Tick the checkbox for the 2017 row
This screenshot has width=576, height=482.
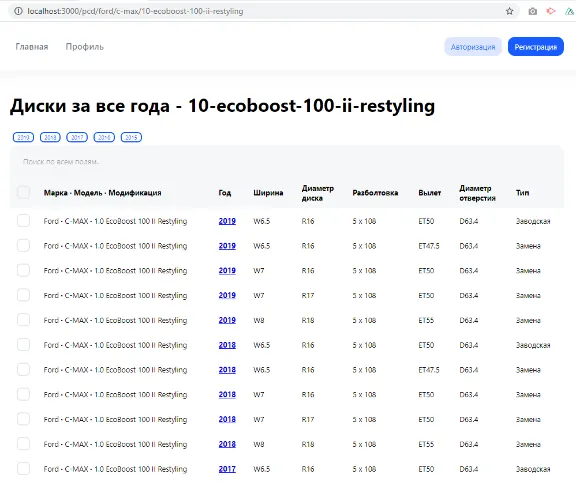coord(23,469)
